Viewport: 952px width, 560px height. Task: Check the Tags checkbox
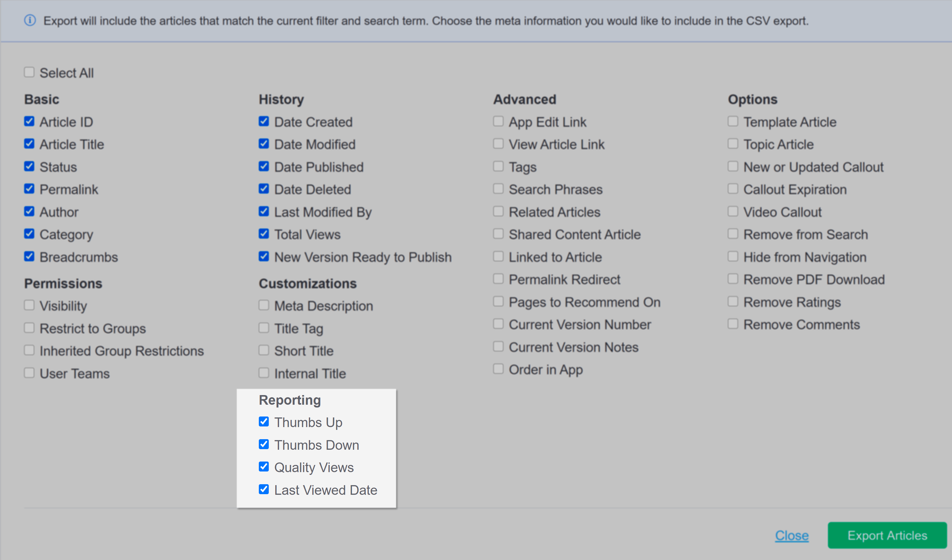point(498,166)
